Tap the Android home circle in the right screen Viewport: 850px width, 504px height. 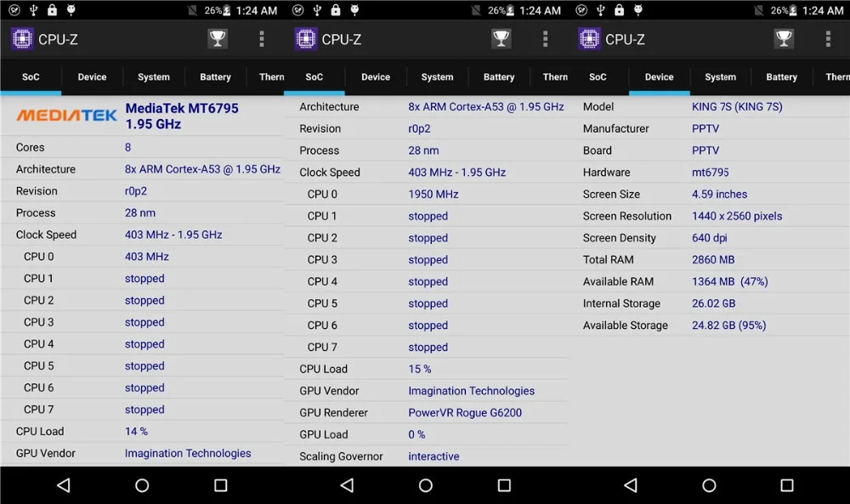[x=709, y=485]
